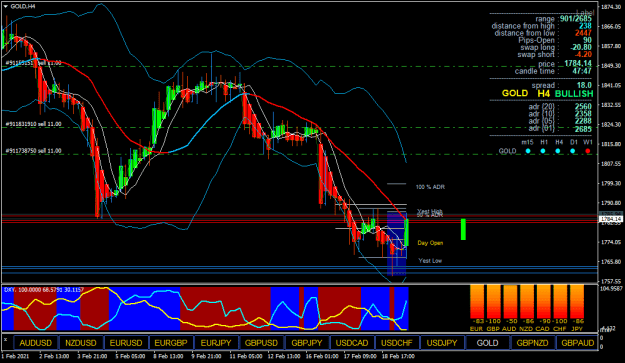Click the red W1 trend dot
The image size is (625, 363).
[588, 151]
